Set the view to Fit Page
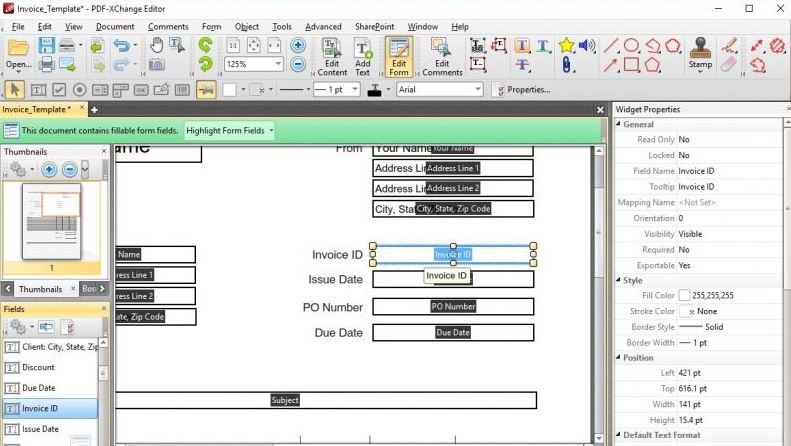Viewport: 791px width, 446px height. [253, 45]
